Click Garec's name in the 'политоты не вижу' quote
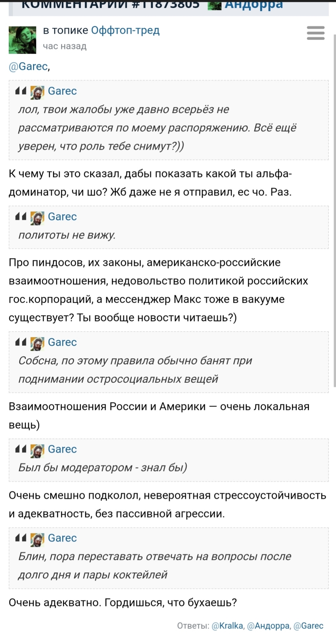The height and width of the screenshot is (644, 336). click(62, 217)
